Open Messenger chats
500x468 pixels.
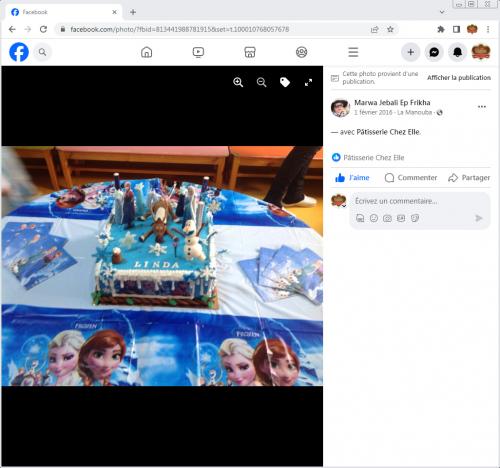point(434,52)
